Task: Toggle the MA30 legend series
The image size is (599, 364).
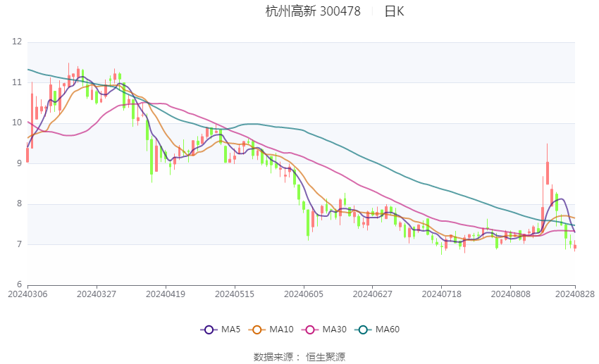Action: (324, 330)
